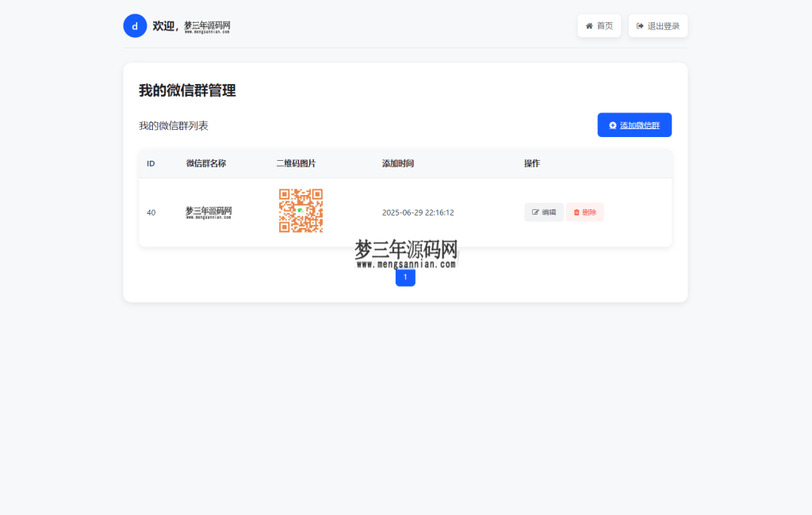Screen dimensions: 812x515
Task: Click the group name 梦三年源码网 in row 40
Action: pos(209,212)
